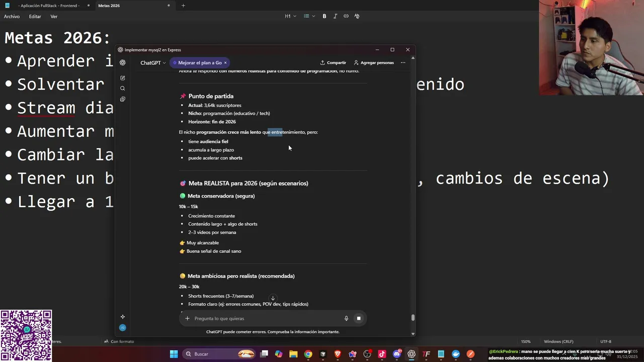The height and width of the screenshot is (362, 644).
Task: Click 'Meta conservadora (segura)' heading
Action: [221, 196]
